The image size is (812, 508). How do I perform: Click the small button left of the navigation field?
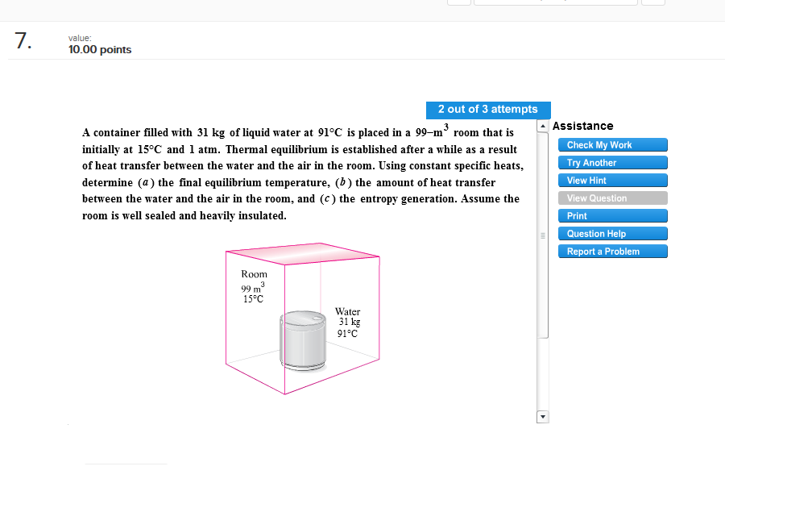pos(458,2)
